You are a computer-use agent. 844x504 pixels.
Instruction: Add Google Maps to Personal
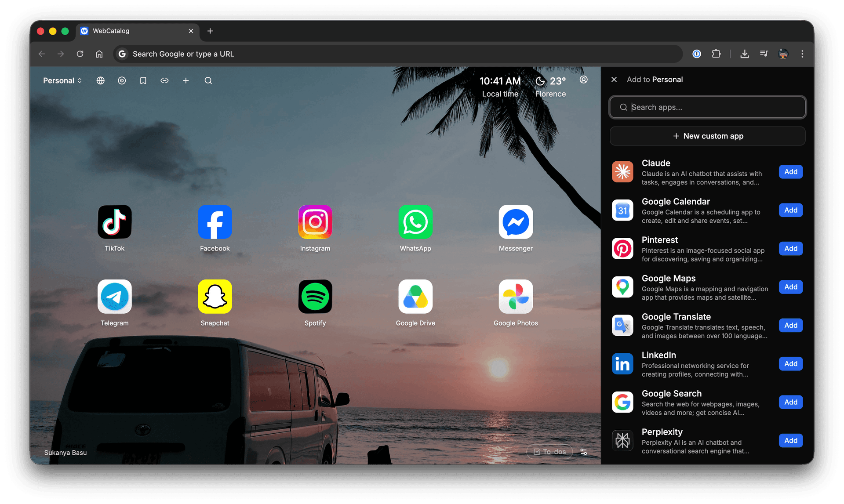click(x=790, y=287)
